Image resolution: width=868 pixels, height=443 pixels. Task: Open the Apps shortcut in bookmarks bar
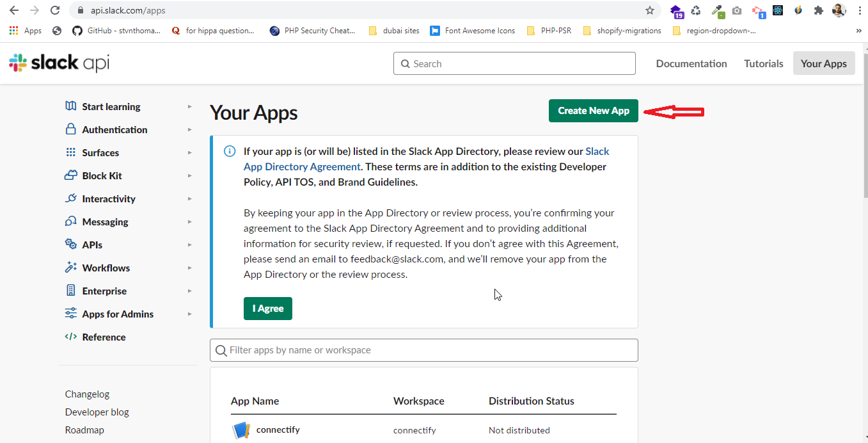pyautogui.click(x=26, y=30)
